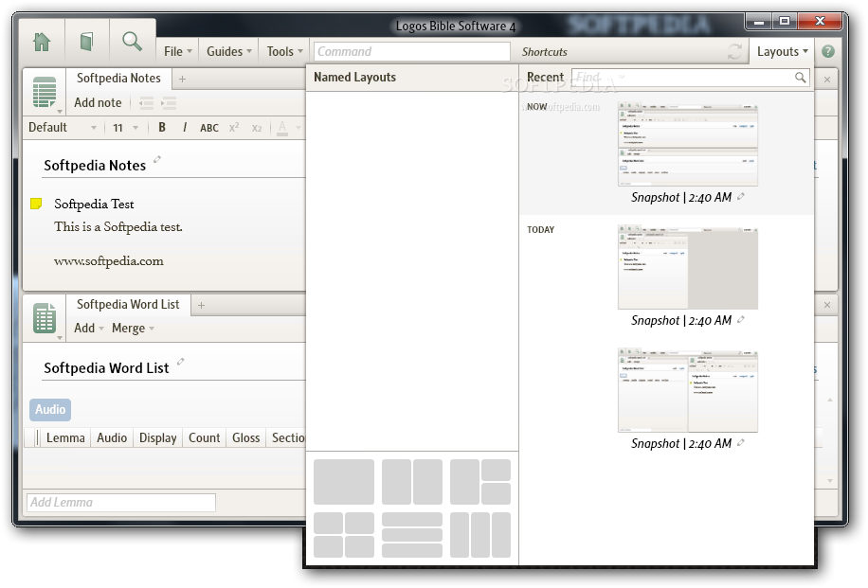Rename the NOW snapshot pencil icon
The image size is (868, 588).
pyautogui.click(x=741, y=196)
